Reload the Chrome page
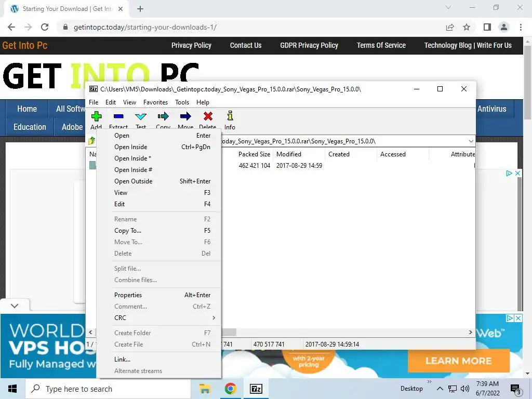532x399 pixels. (45, 27)
